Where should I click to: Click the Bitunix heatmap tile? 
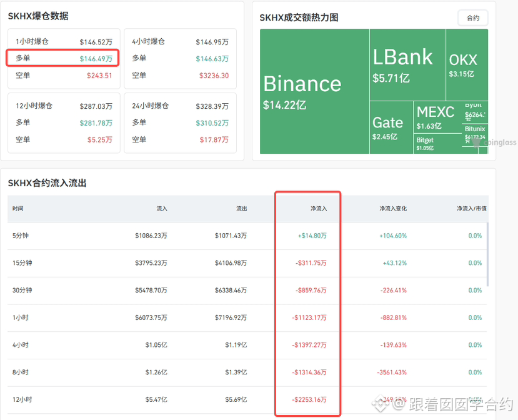475,134
